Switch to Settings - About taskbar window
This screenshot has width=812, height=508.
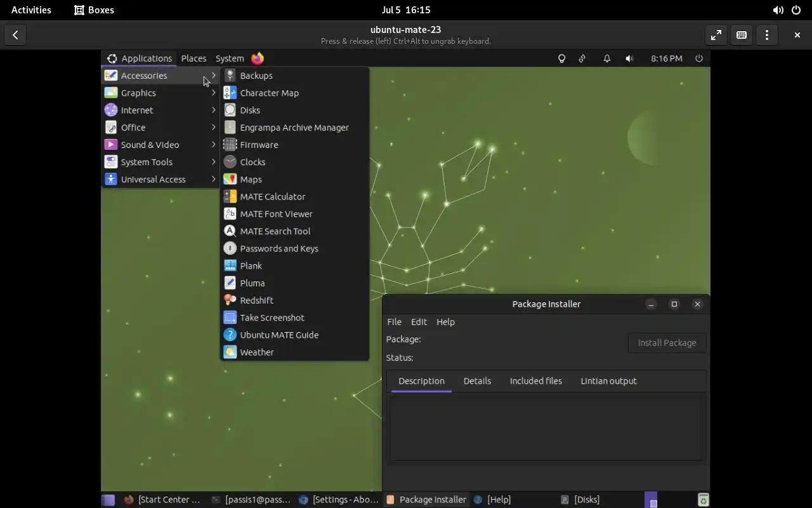click(339, 500)
